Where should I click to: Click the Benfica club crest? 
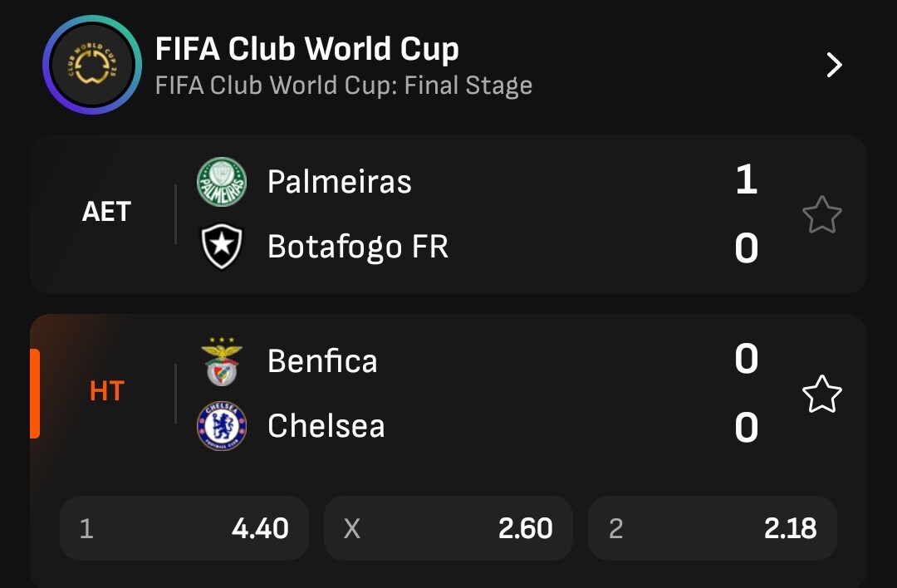coord(222,361)
